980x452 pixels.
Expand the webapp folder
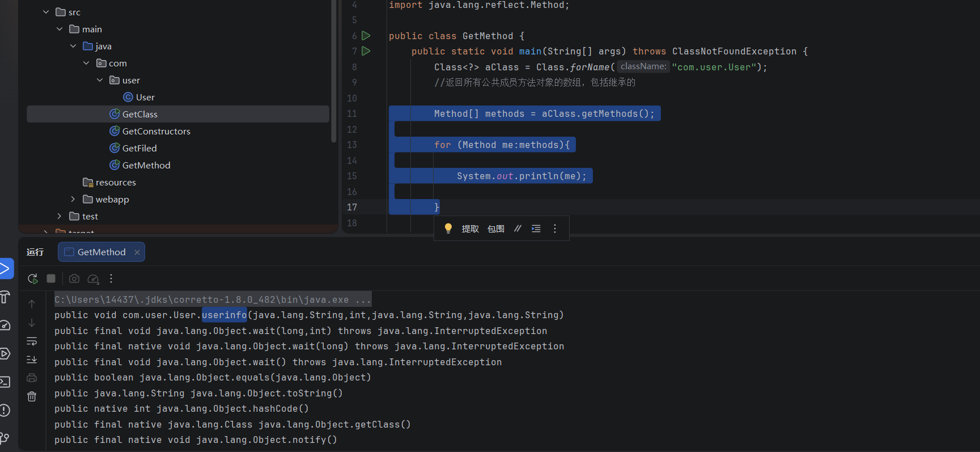coord(73,199)
